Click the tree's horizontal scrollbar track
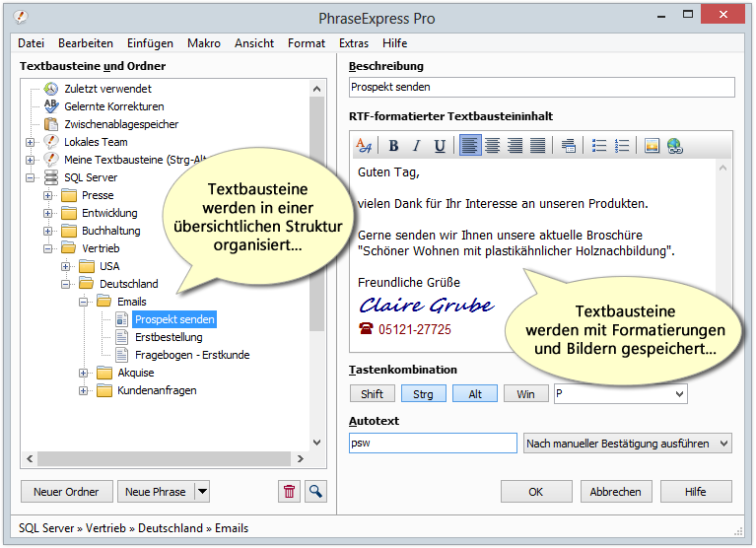This screenshot has height=548, width=756. pos(164,458)
